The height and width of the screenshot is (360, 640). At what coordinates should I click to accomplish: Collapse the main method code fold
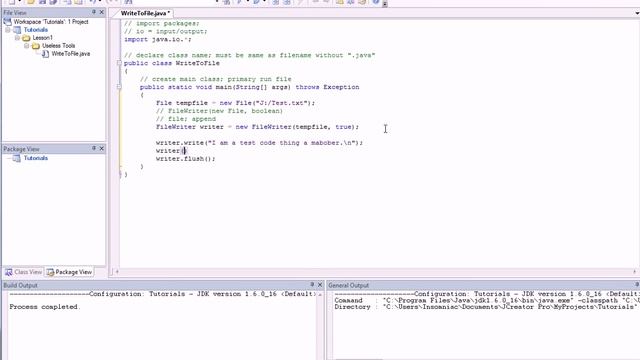pos(119,87)
